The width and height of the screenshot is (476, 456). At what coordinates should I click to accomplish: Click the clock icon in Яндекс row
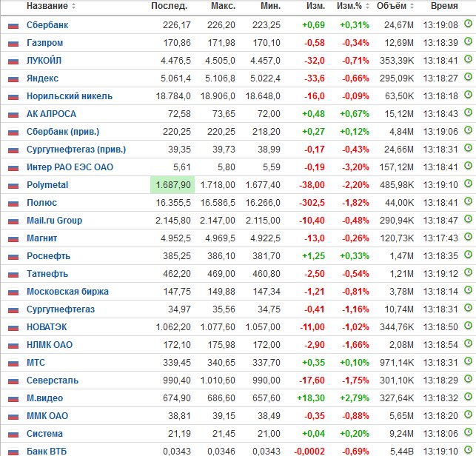tap(469, 76)
